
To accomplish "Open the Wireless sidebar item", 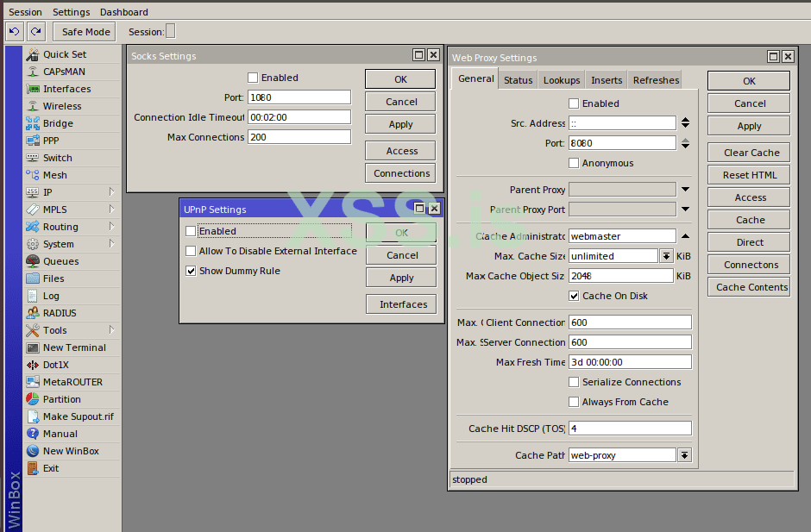I will (72, 106).
